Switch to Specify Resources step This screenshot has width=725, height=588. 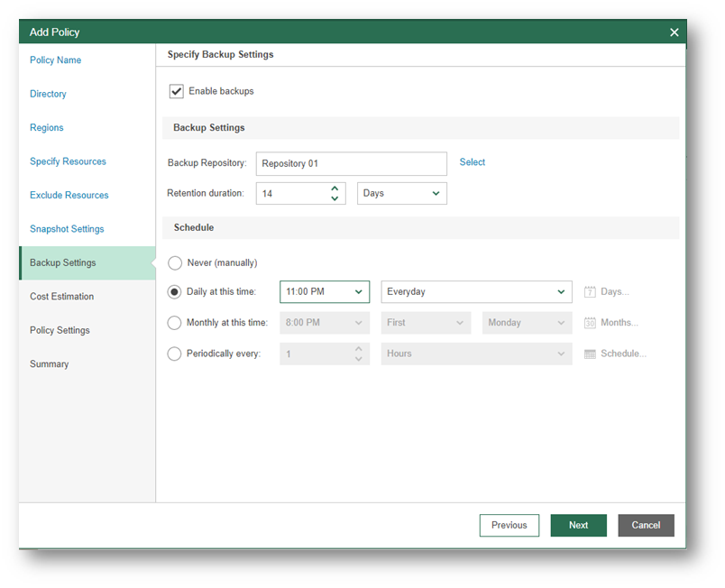[68, 161]
